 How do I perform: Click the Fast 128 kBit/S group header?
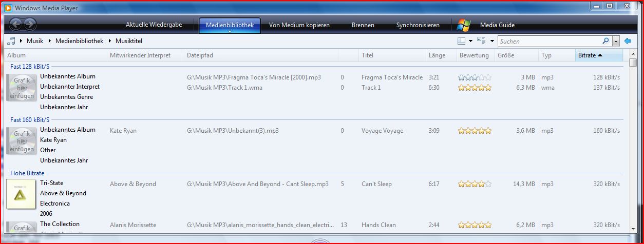click(30, 67)
